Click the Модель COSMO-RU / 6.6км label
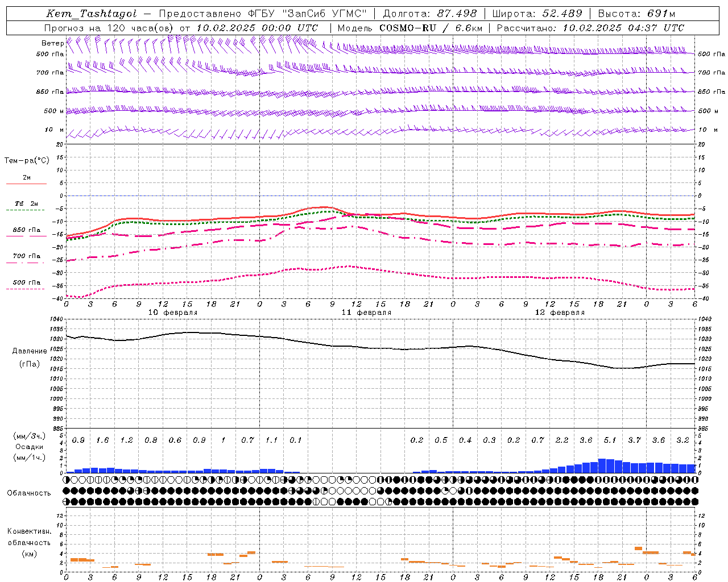Image resolution: width=728 pixels, height=582 pixels. (x=410, y=28)
